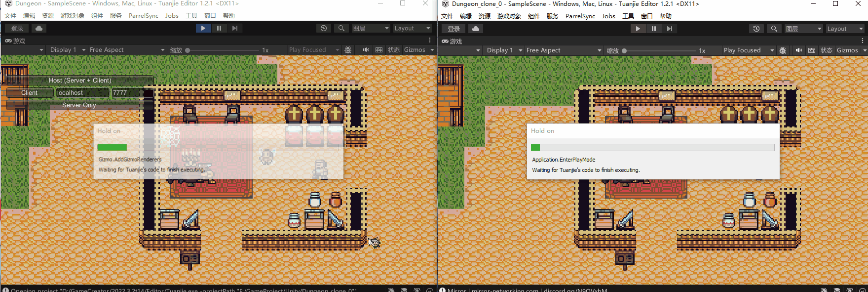Expand Gizmos dropdown arrow in Dungeon window
The height and width of the screenshot is (292, 868).
pyautogui.click(x=432, y=50)
